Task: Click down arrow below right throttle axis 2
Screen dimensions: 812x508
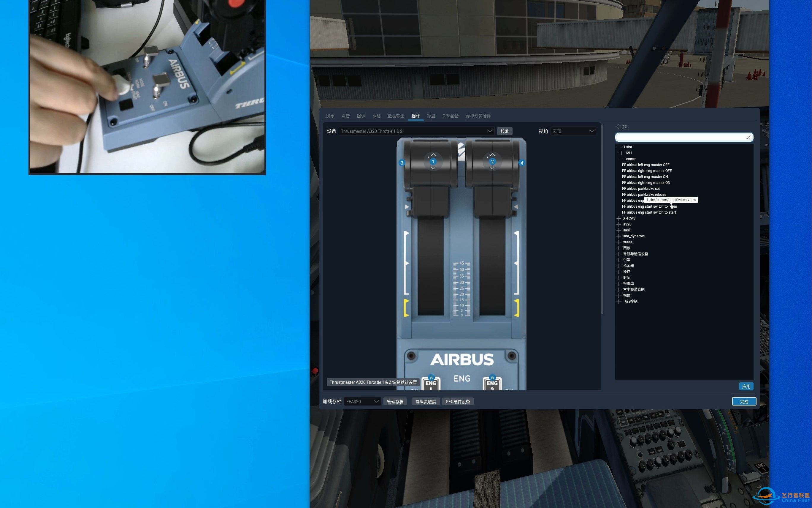Action: [492, 168]
